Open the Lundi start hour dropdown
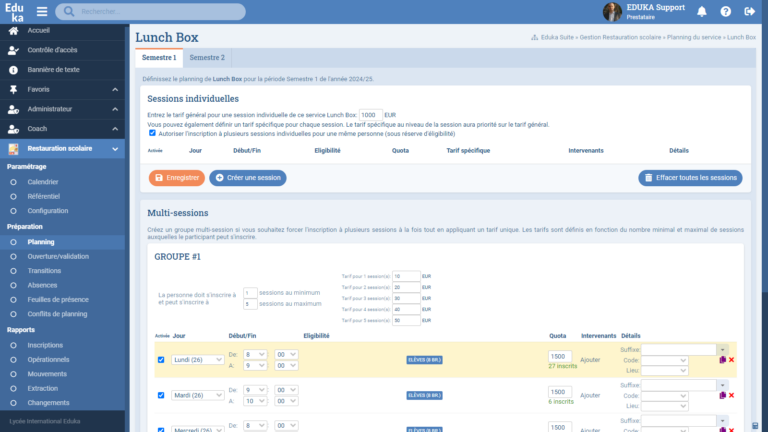 point(255,355)
